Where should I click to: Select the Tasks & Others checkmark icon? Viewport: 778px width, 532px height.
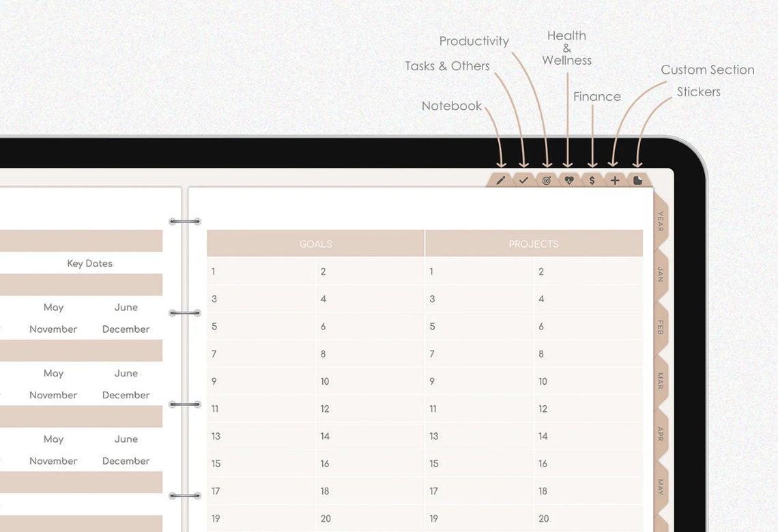point(523,179)
